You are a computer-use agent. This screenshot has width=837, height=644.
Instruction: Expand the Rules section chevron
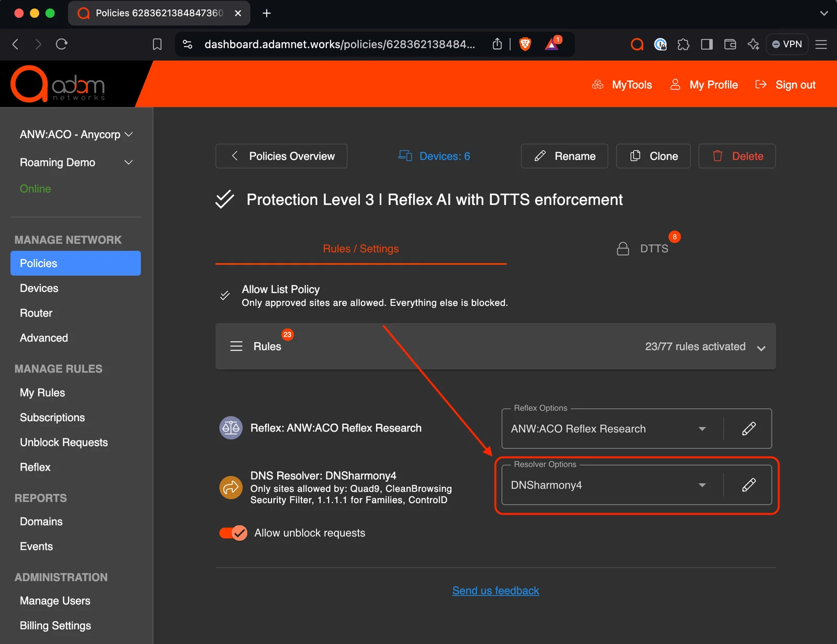pyautogui.click(x=761, y=348)
